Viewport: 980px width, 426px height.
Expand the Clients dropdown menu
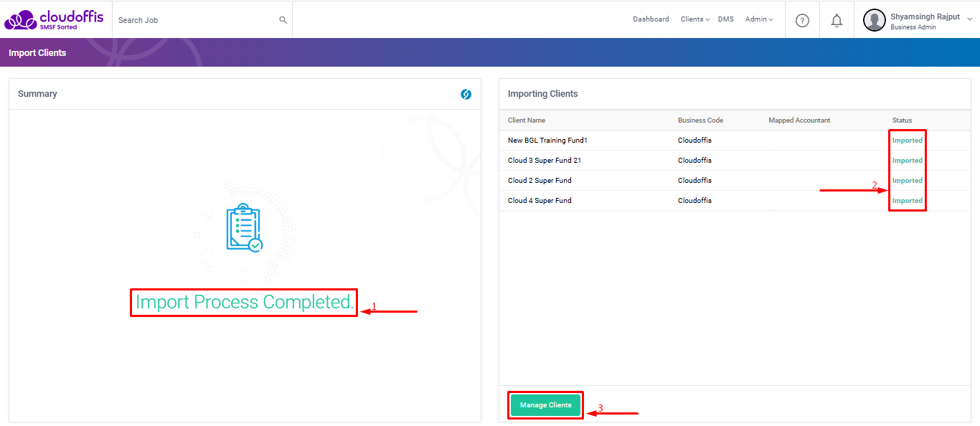(x=694, y=19)
